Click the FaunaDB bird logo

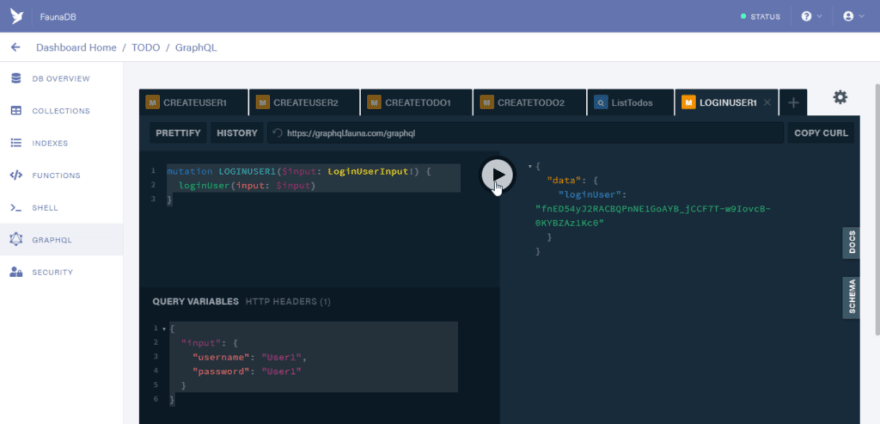[17, 16]
